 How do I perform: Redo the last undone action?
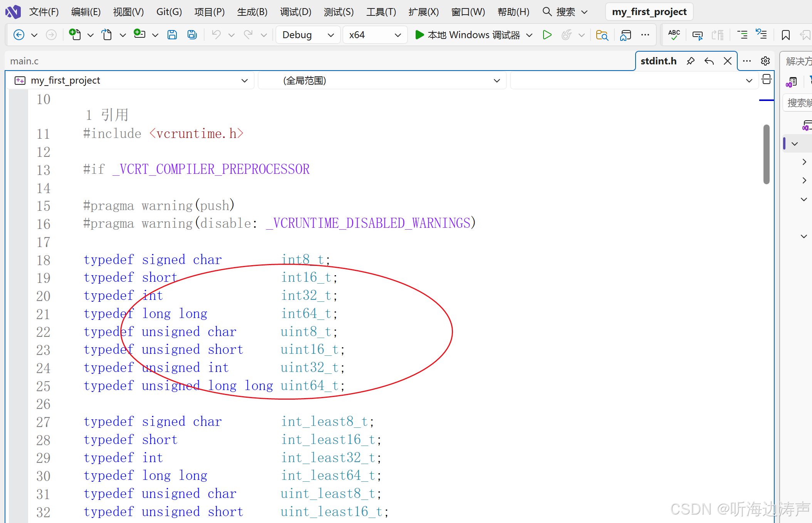point(248,35)
